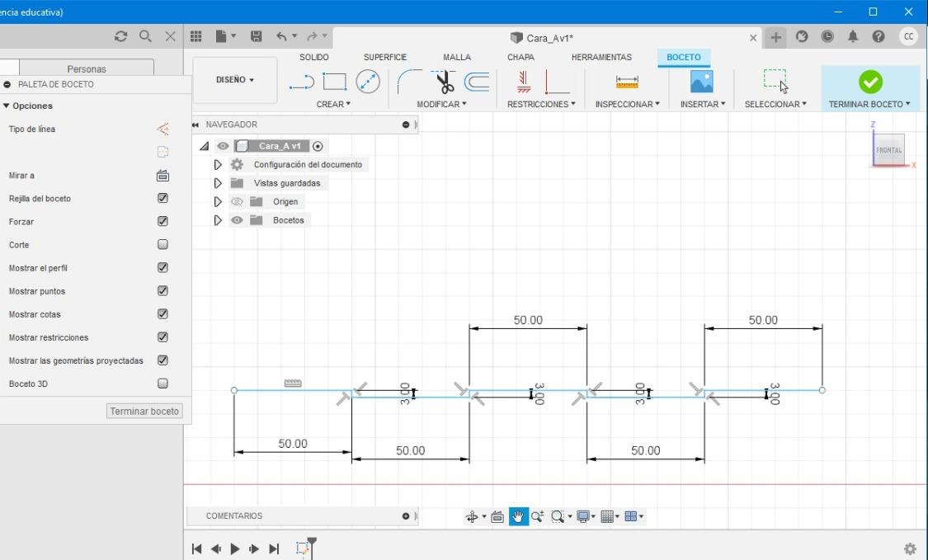Open the job status clock icon

(x=827, y=37)
